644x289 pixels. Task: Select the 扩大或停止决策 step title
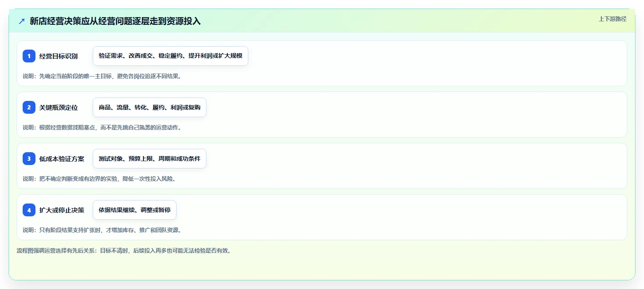[x=62, y=210]
